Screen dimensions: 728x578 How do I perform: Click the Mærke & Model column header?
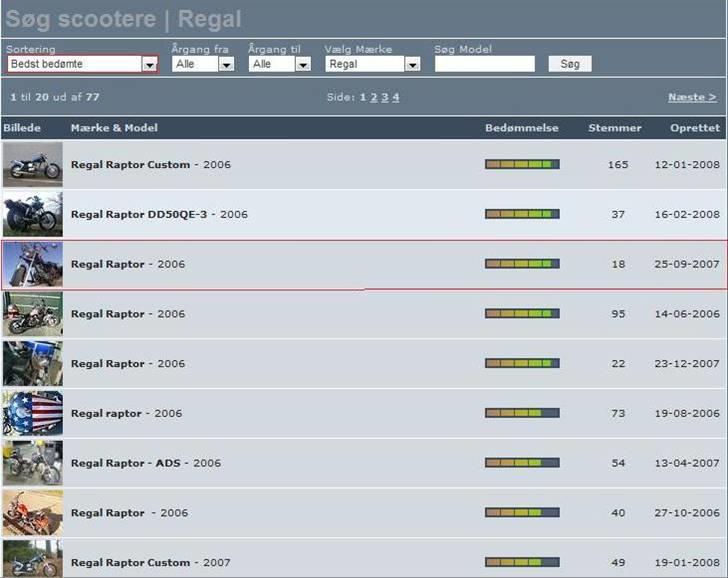tap(114, 128)
